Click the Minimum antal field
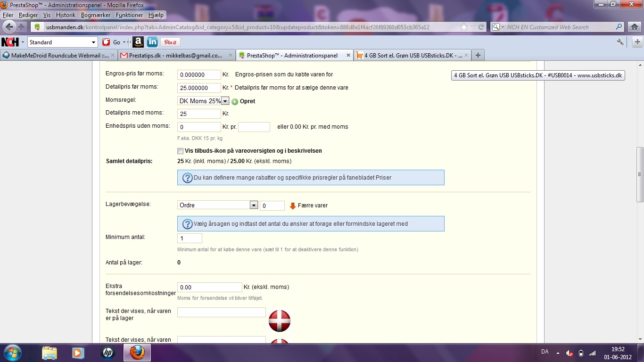Screen dimensions: 644x362 pyautogui.click(x=190, y=238)
